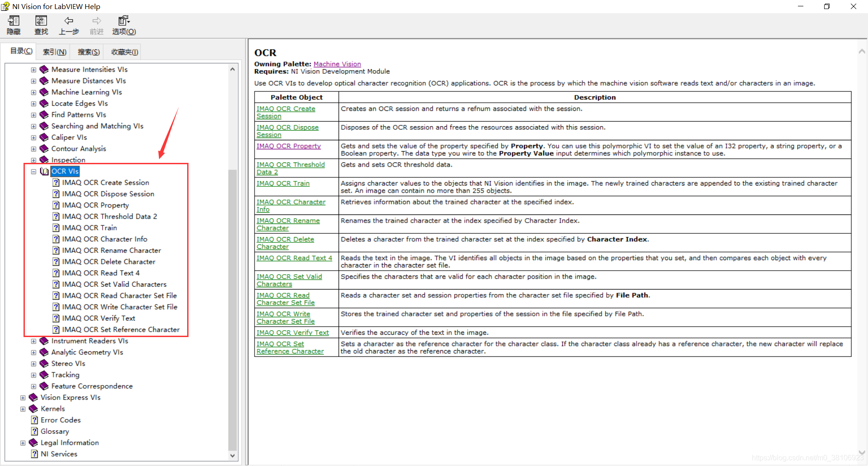
Task: Select IMAQ OCR Read Character Set File in the tree
Action: [x=119, y=295]
